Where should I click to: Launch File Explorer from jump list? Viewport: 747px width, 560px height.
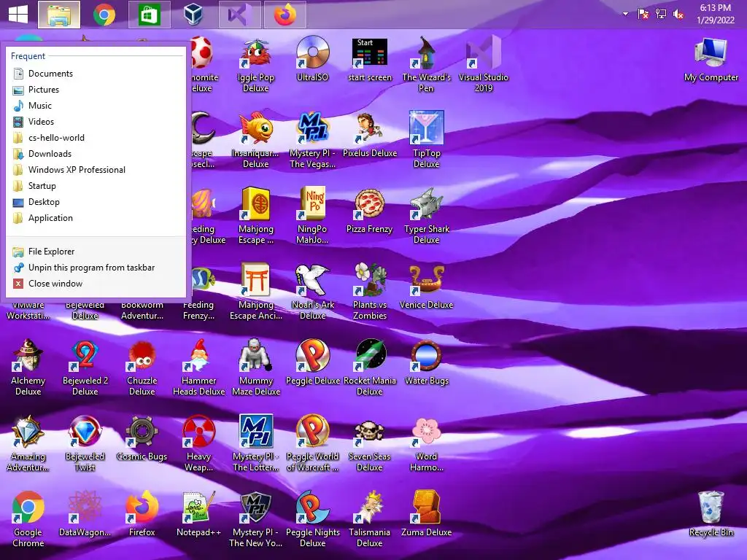pos(96,252)
